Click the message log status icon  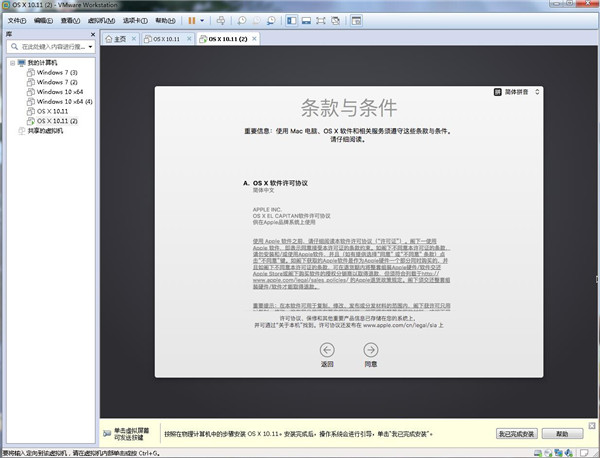[x=584, y=453]
